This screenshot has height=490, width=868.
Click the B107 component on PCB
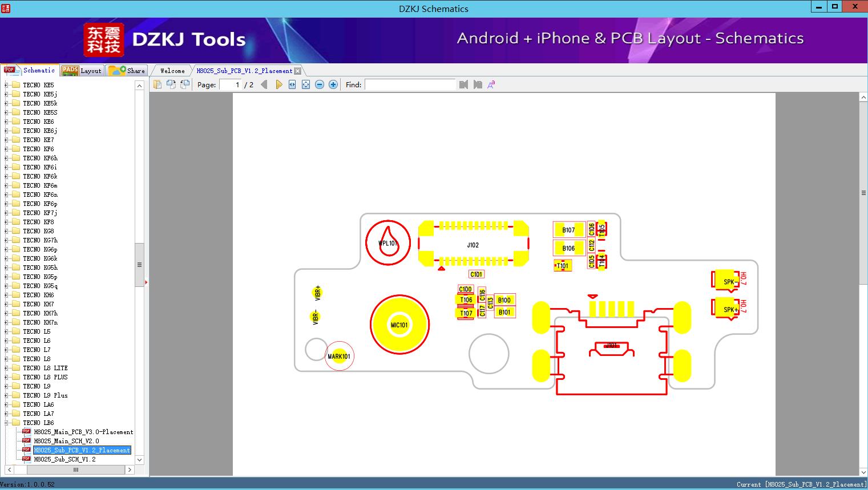point(568,230)
